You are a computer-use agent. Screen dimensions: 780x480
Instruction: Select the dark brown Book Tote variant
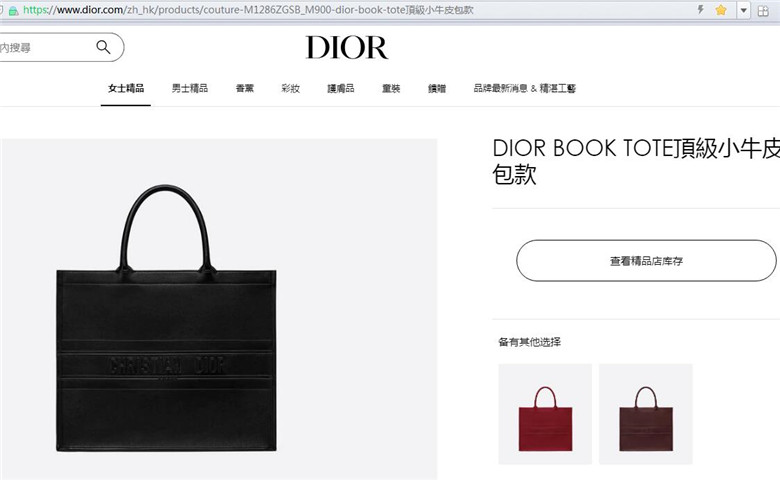[646, 414]
